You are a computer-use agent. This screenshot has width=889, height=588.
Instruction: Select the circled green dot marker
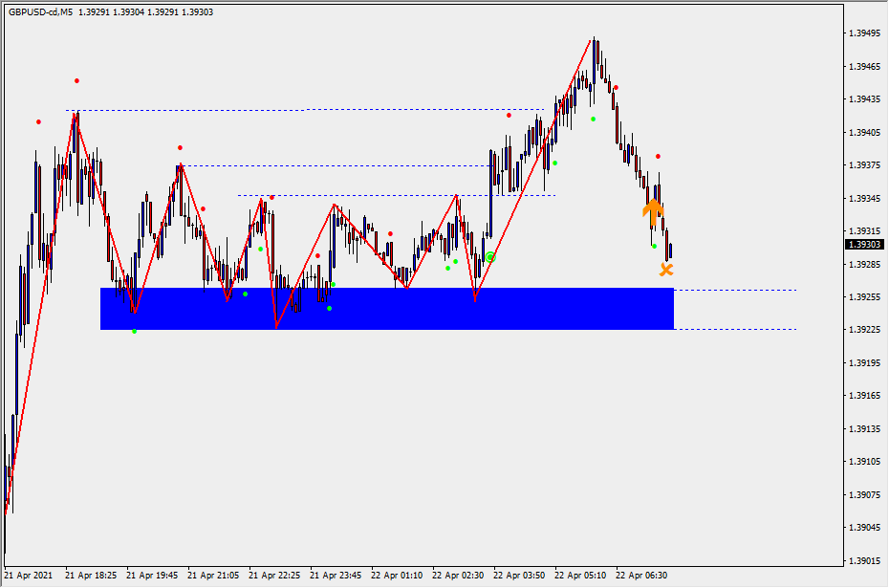tap(490, 257)
